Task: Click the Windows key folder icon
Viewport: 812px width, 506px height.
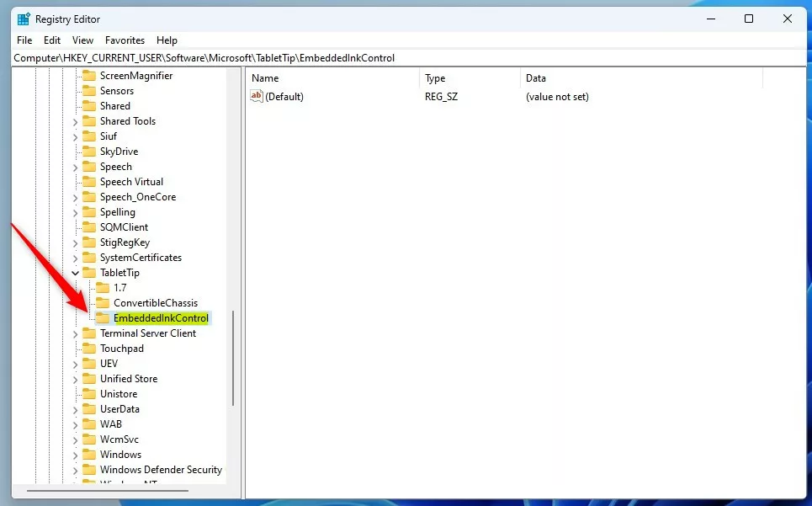Action: 89,455
